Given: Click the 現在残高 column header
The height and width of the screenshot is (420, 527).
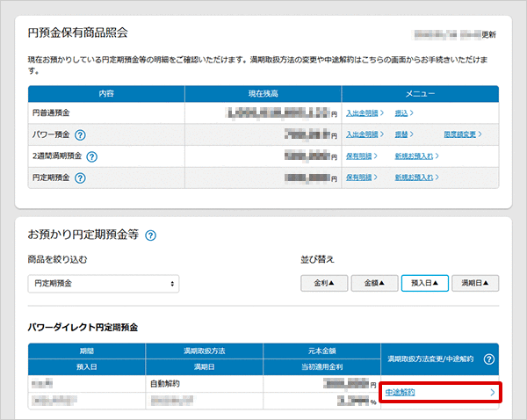Looking at the screenshot, I should coord(263,93).
